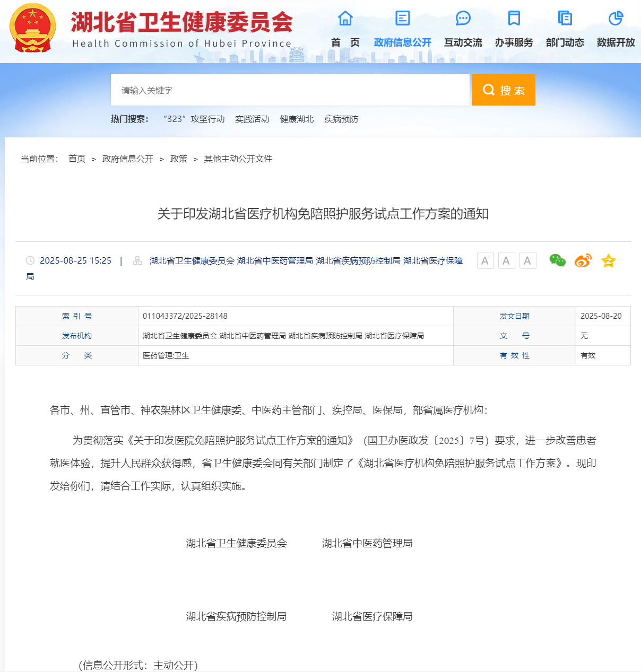Select hot search term 疾病预防

341,119
